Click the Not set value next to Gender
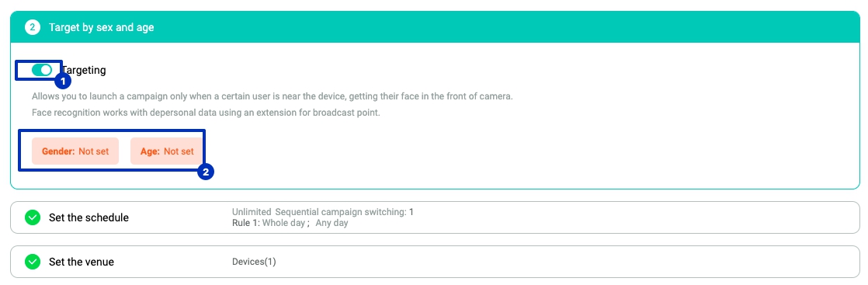The image size is (868, 285). click(x=93, y=151)
